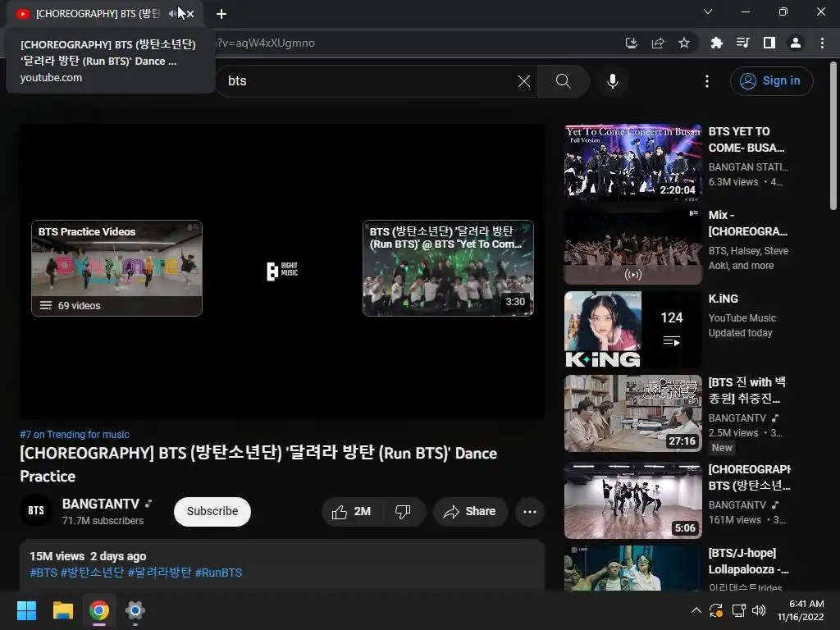This screenshot has width=840, height=630.
Task: Click the #달려라방탄 hashtag
Action: (159, 573)
